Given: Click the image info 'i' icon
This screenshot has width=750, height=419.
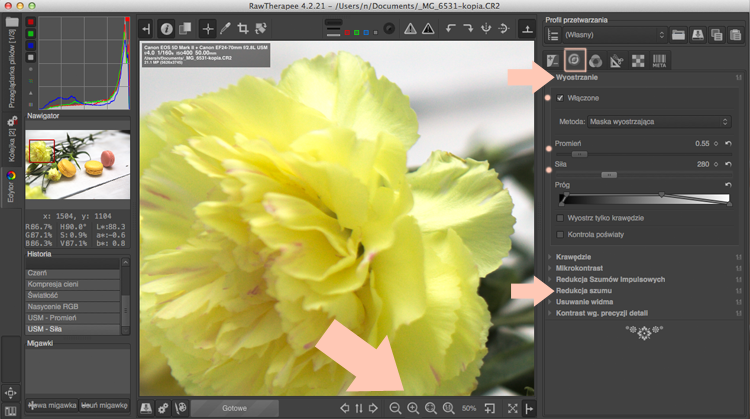Looking at the screenshot, I should [x=166, y=29].
